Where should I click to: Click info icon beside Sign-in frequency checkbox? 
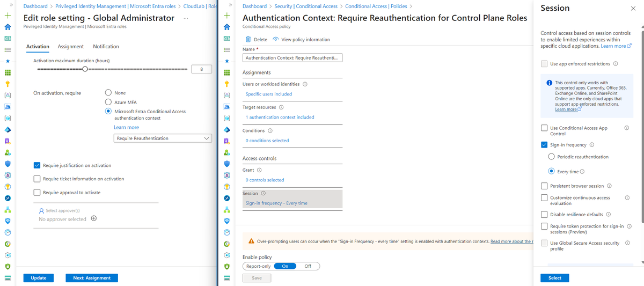point(592,145)
